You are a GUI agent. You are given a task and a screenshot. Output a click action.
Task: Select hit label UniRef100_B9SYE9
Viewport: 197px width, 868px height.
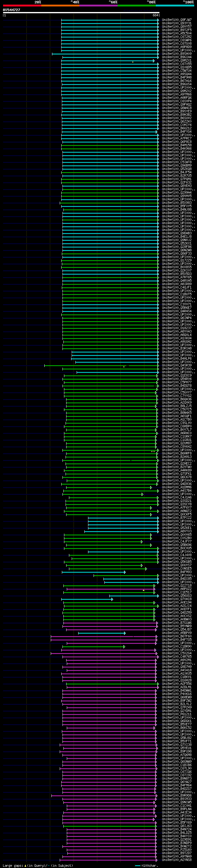[176, 111]
